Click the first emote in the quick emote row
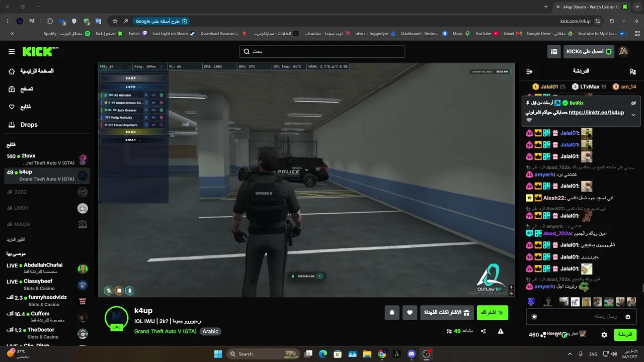Viewport: 644px width, 362px height. (531, 302)
